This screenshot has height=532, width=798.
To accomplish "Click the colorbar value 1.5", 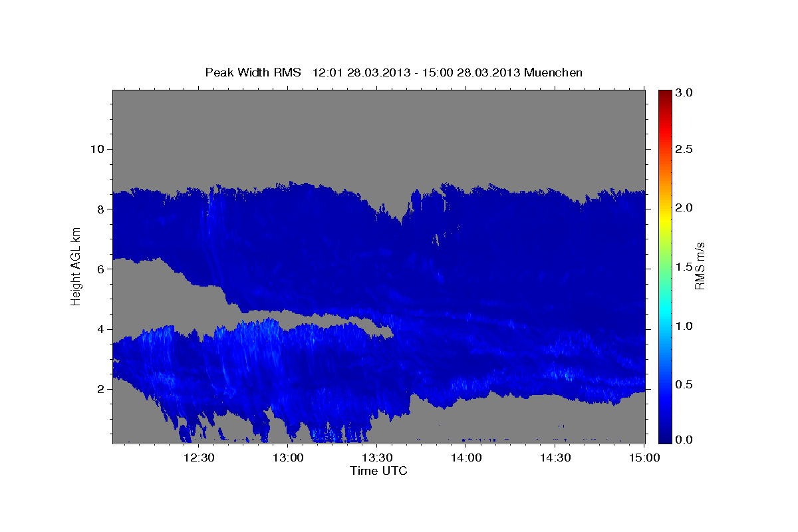I will point(684,267).
